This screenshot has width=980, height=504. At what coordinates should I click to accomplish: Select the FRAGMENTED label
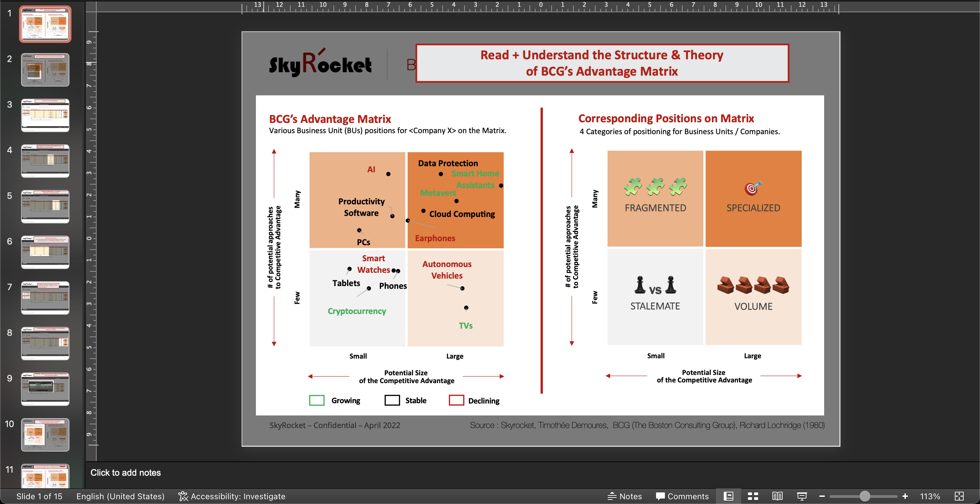click(655, 208)
